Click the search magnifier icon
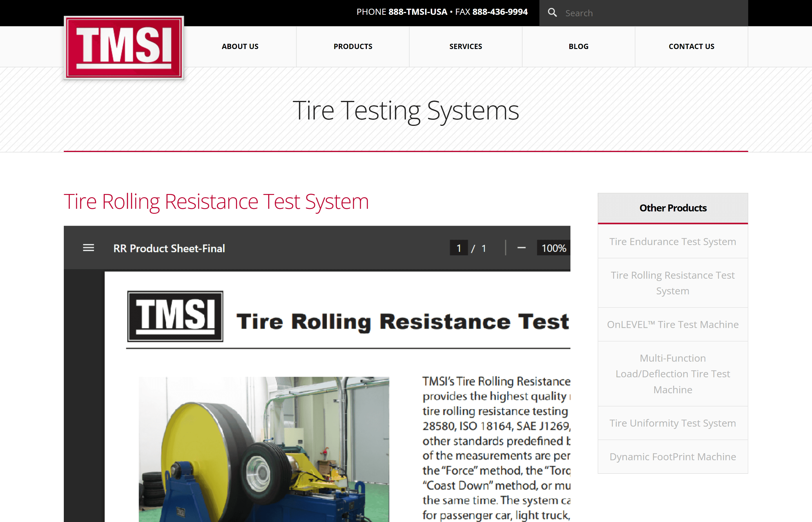Screen dimensions: 812x522 click(552, 13)
